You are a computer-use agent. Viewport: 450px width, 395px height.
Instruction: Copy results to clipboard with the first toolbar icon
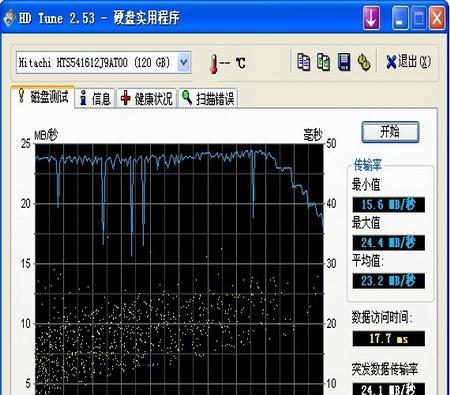tap(304, 62)
